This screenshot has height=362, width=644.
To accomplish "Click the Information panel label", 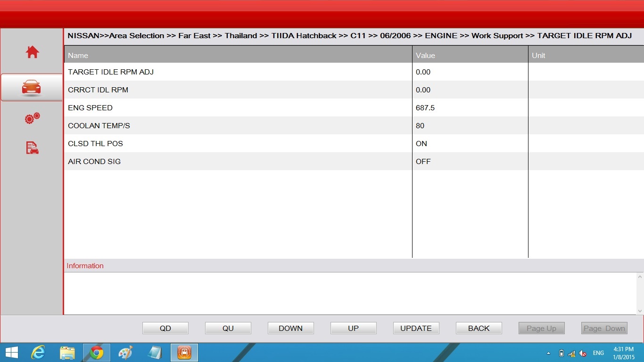I will tap(85, 266).
